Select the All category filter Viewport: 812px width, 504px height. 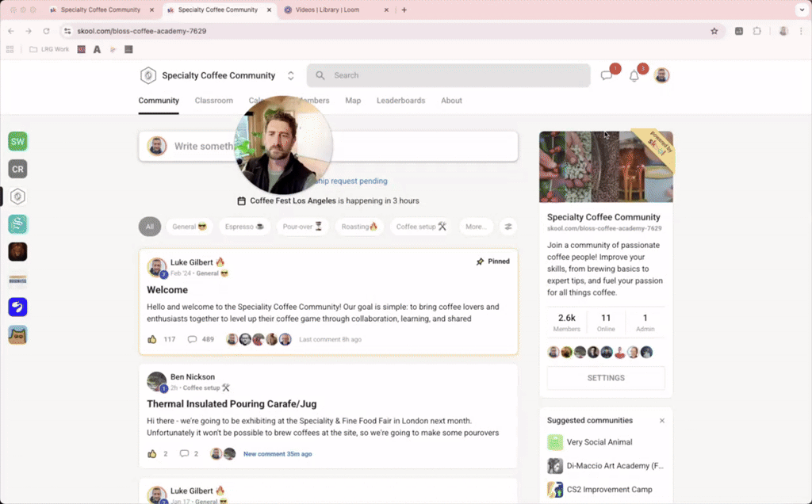click(x=150, y=227)
